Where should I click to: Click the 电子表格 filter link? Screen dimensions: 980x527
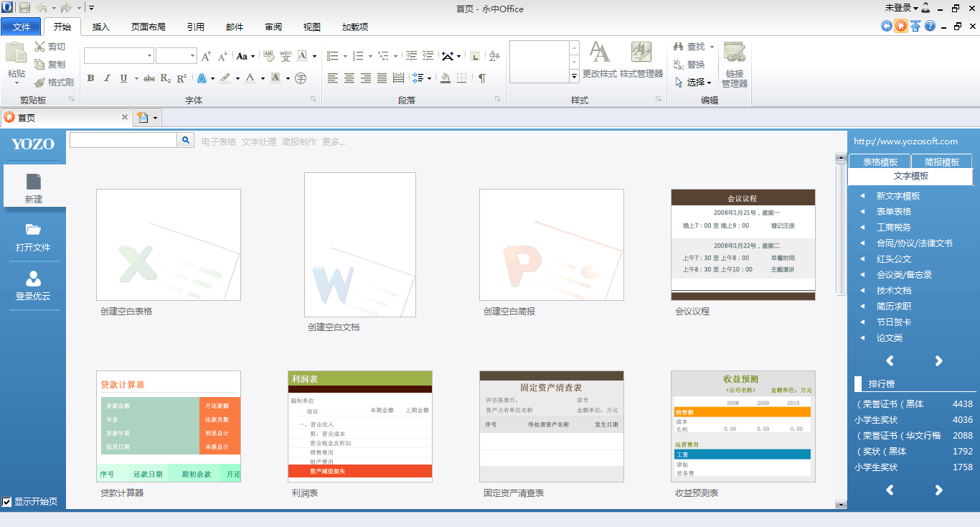pos(218,142)
